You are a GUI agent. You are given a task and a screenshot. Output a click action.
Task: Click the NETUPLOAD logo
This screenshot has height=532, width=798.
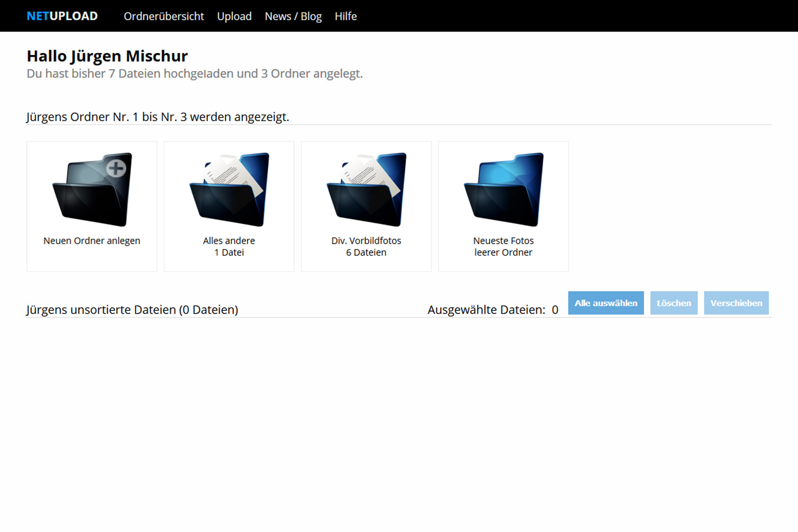coord(62,16)
